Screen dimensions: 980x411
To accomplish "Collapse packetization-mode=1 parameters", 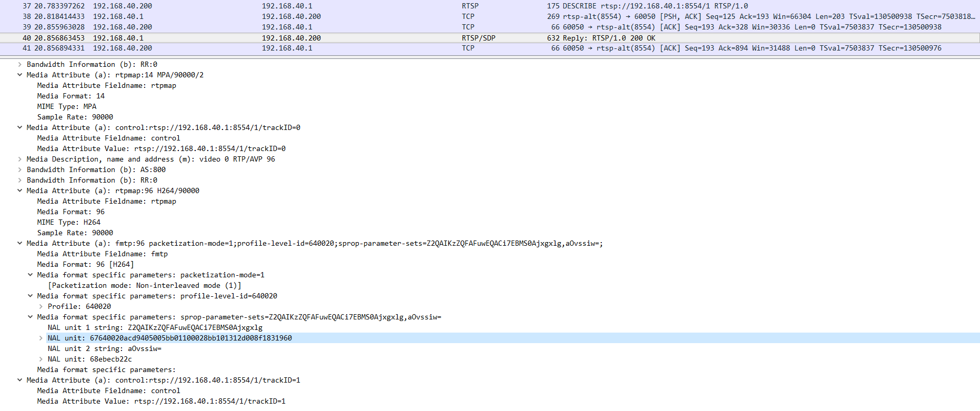I will click(x=30, y=275).
